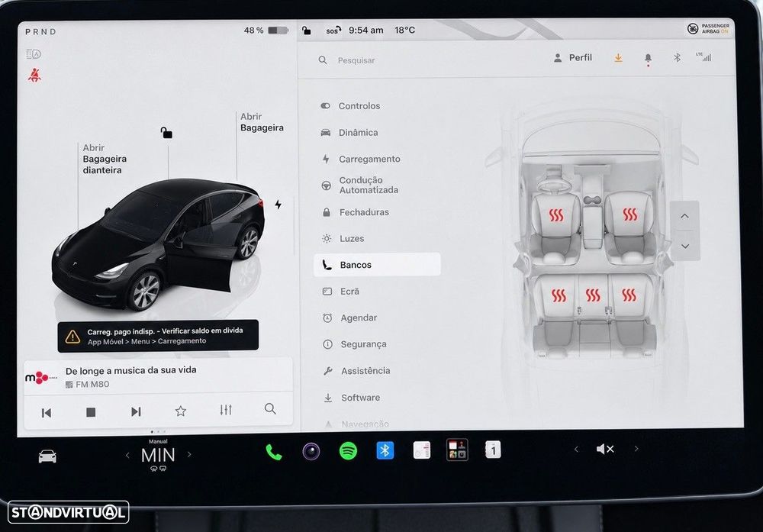Tap the charge port lightning icon
This screenshot has width=763, height=532.
[x=278, y=205]
